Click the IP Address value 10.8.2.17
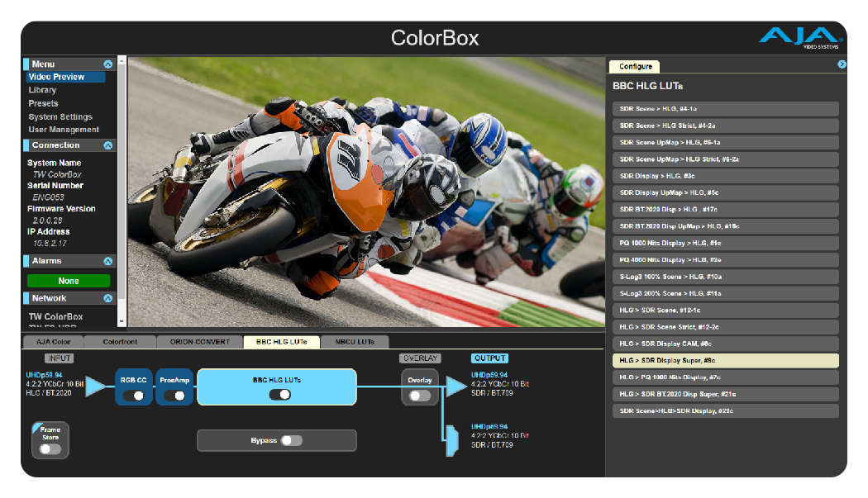The height and width of the screenshot is (498, 868). pos(50,244)
